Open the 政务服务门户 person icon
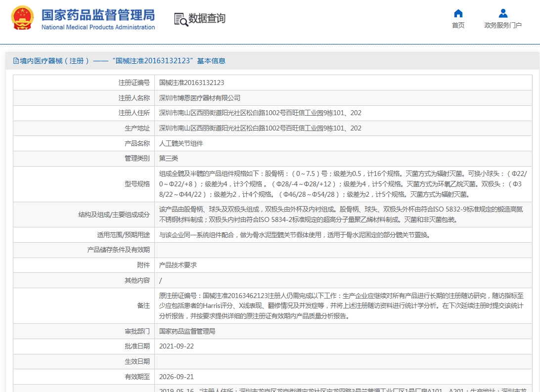The image size is (540, 392). (503, 13)
